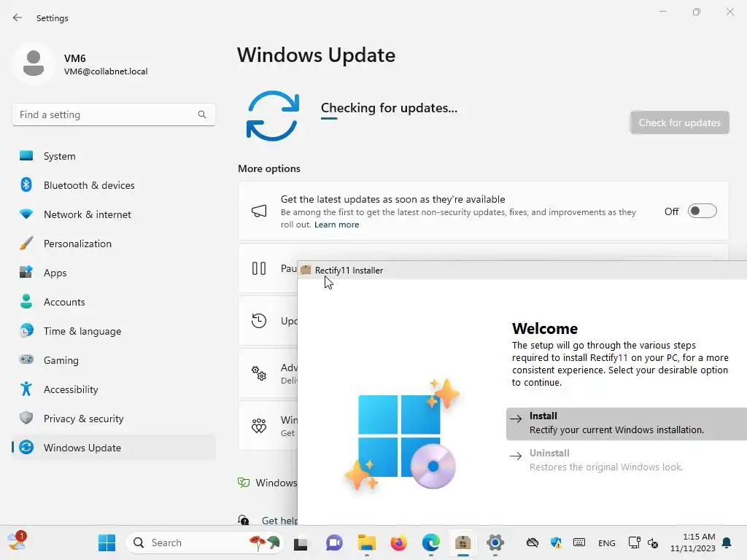Open the Learn more link
Image resolution: width=747 pixels, height=560 pixels.
tap(336, 225)
